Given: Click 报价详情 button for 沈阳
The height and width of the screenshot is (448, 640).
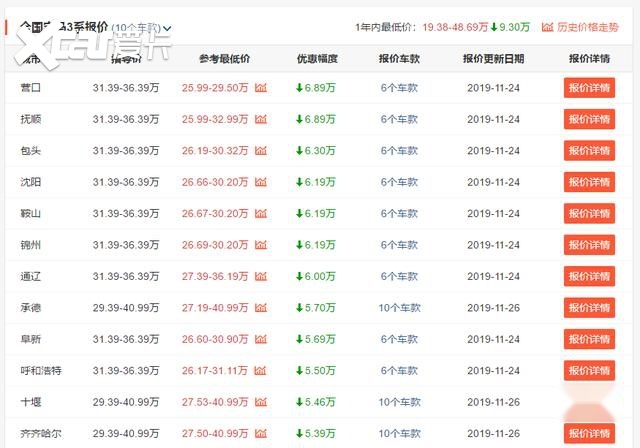Looking at the screenshot, I should (x=589, y=182).
